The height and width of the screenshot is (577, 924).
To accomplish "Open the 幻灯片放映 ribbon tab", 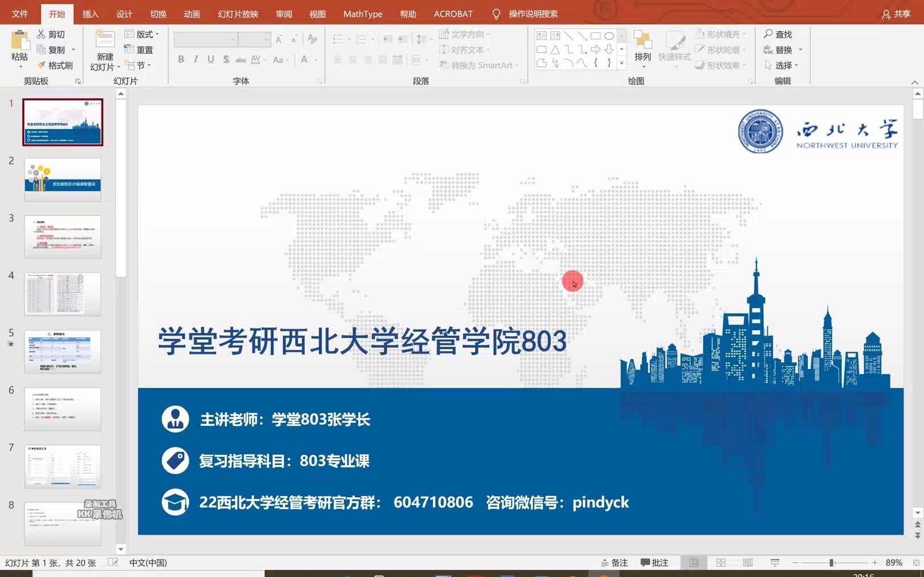I will pos(238,14).
